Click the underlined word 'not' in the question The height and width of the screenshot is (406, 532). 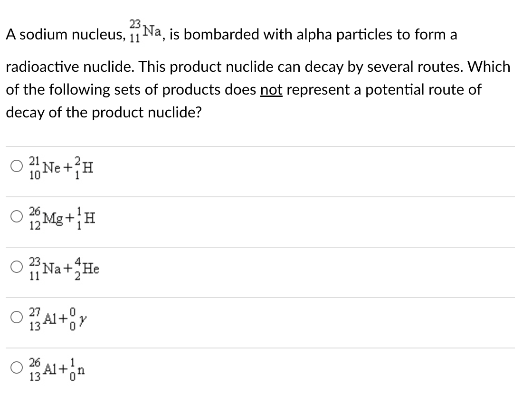click(272, 89)
